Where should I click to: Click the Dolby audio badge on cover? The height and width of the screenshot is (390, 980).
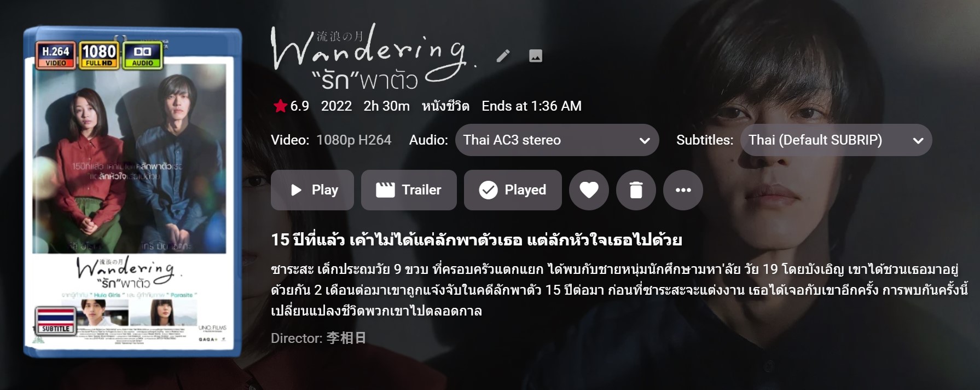tap(142, 55)
